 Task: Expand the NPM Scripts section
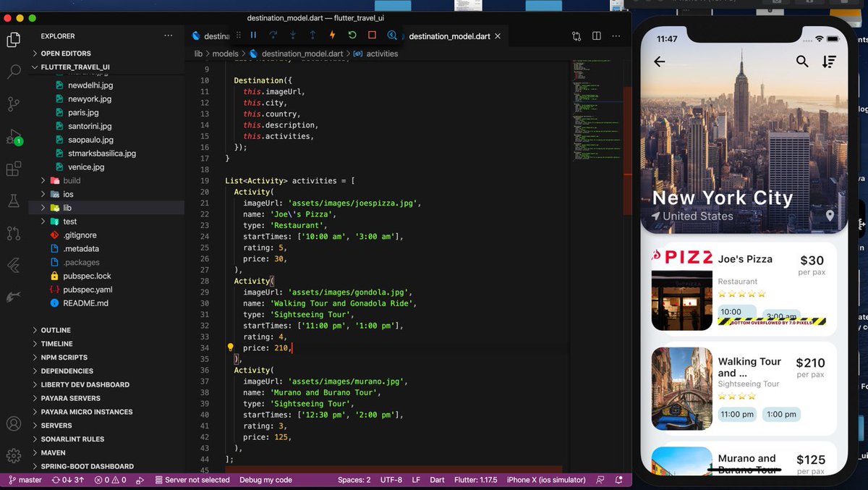tap(64, 358)
